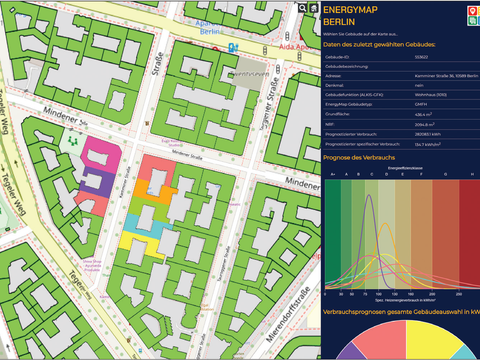The height and width of the screenshot is (360, 480).
Task: Click the red map-pin logo tile
Action: [472, 11]
